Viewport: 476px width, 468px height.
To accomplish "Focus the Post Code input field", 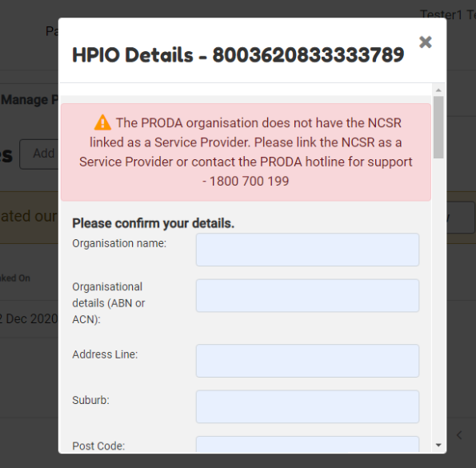I will pyautogui.click(x=307, y=444).
